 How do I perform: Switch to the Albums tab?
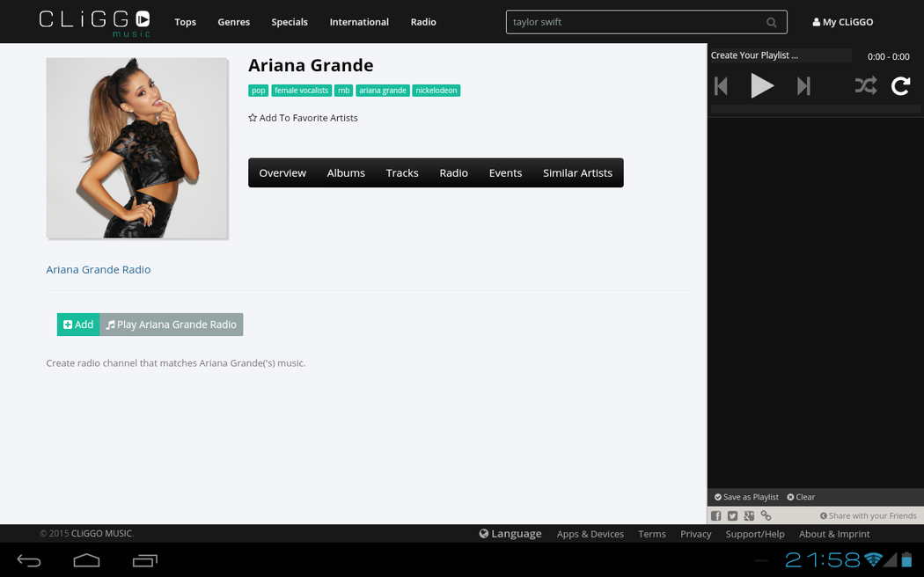coord(346,173)
